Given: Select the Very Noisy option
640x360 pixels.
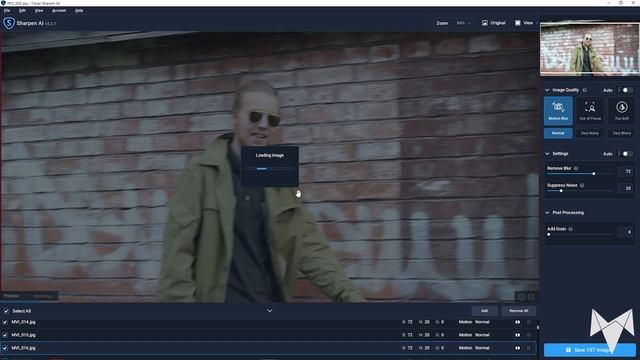Looking at the screenshot, I should pos(590,133).
